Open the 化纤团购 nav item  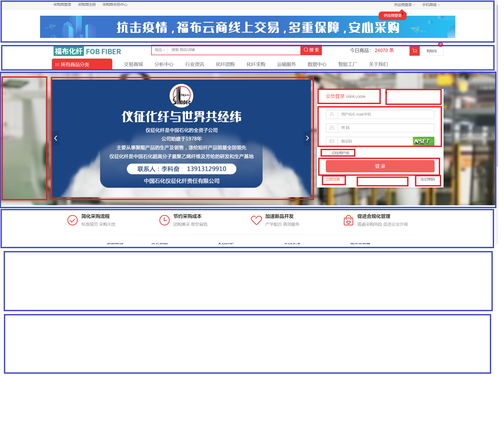click(225, 64)
